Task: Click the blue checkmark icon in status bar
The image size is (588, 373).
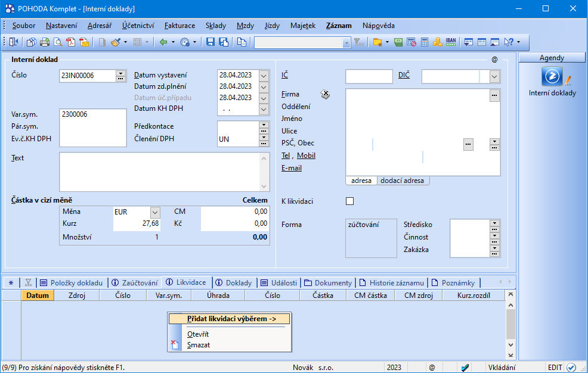Action: tap(465, 368)
